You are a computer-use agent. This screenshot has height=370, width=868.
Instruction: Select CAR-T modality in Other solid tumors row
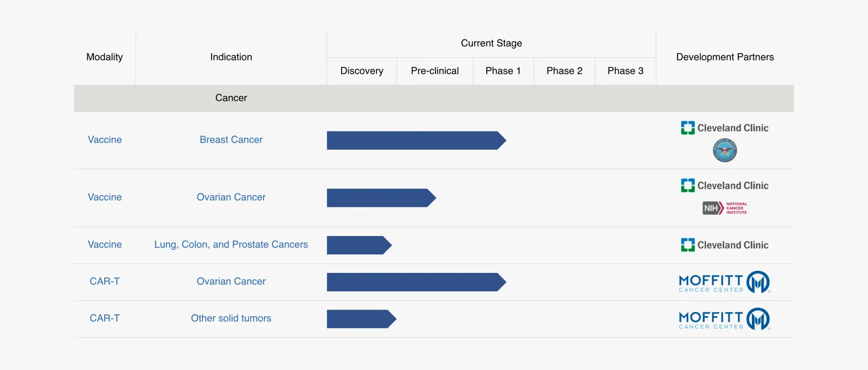coord(105,318)
